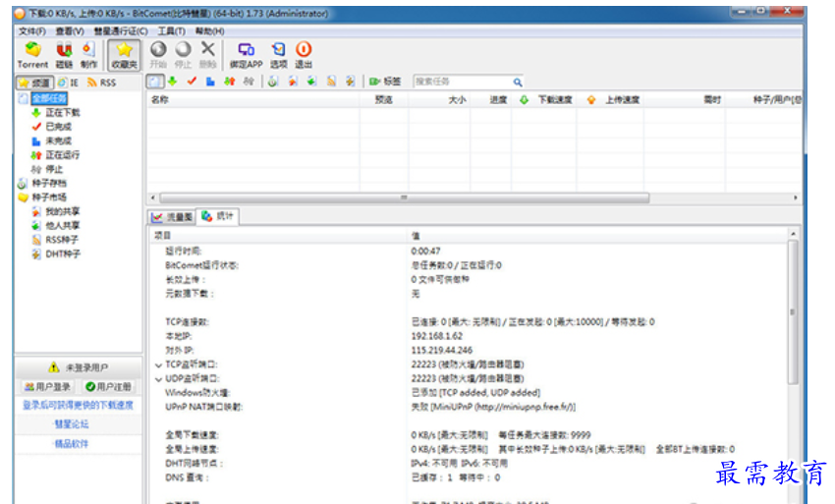This screenshot has width=835, height=504.
Task: Click the task list horizontal scrollbar thumb
Action: point(404,197)
